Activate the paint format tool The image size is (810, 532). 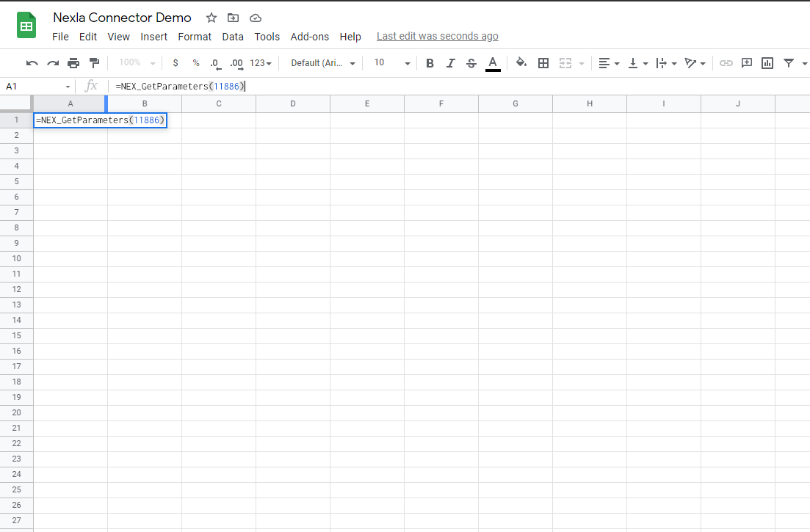point(94,63)
